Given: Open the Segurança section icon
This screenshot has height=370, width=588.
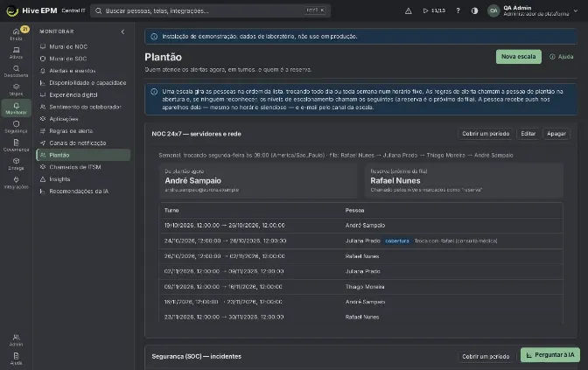Looking at the screenshot, I should pyautogui.click(x=16, y=127).
